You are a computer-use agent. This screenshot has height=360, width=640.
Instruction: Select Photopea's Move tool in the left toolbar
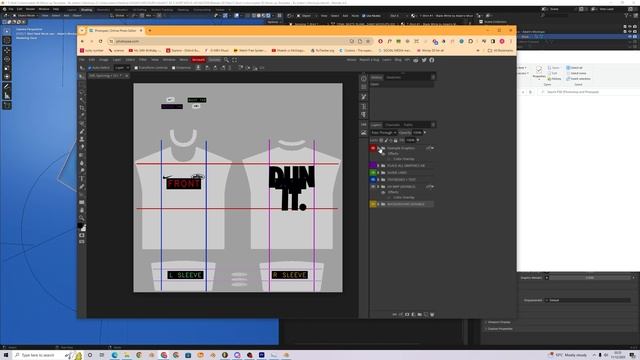[82, 76]
